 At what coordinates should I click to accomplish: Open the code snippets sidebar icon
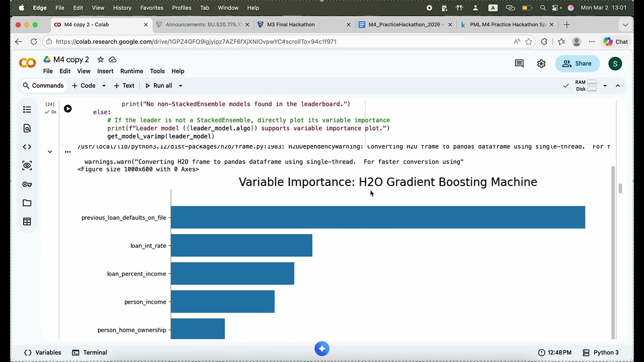click(27, 147)
